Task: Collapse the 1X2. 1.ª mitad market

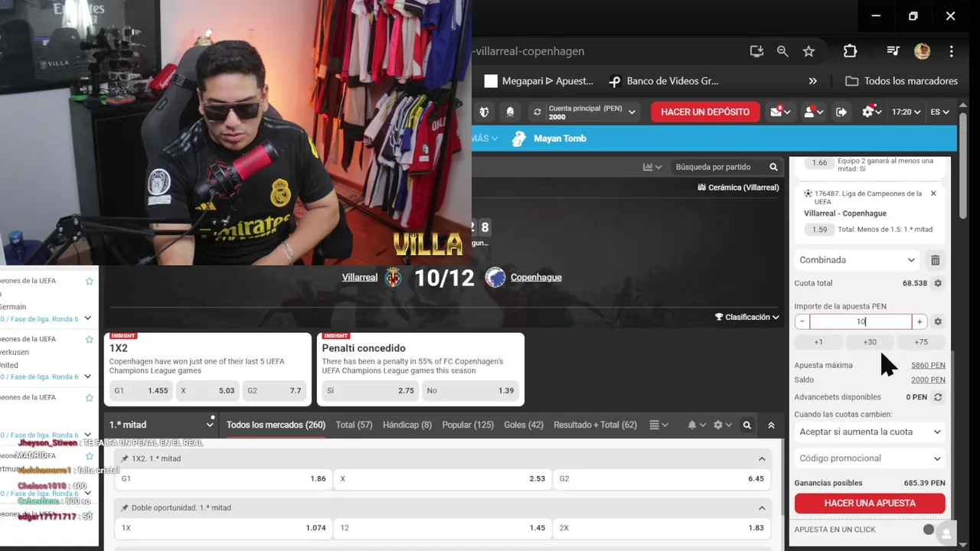Action: [x=762, y=458]
